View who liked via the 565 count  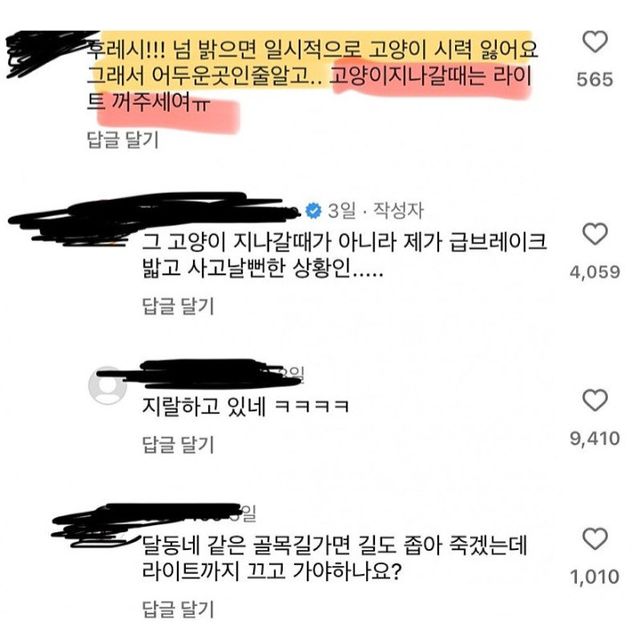[x=595, y=79]
